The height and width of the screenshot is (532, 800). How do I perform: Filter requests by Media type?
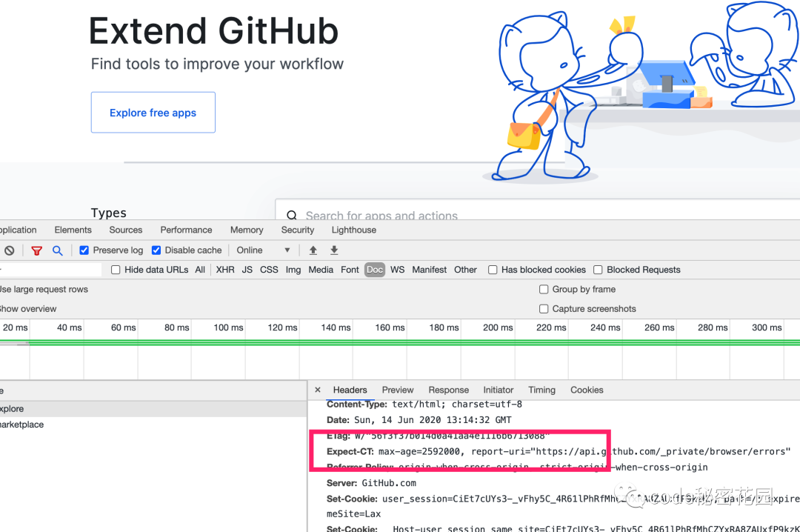321,270
